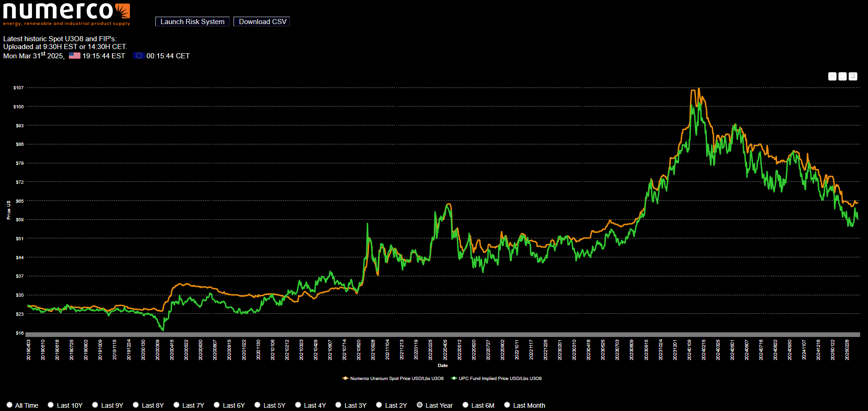This screenshot has width=868, height=411.
Task: Click the Numerco logo
Action: [67, 14]
